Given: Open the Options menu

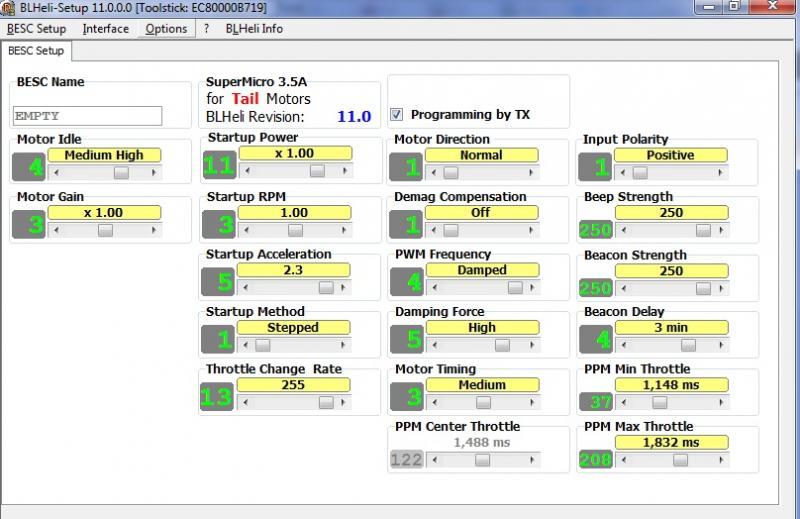Looking at the screenshot, I should tap(166, 29).
